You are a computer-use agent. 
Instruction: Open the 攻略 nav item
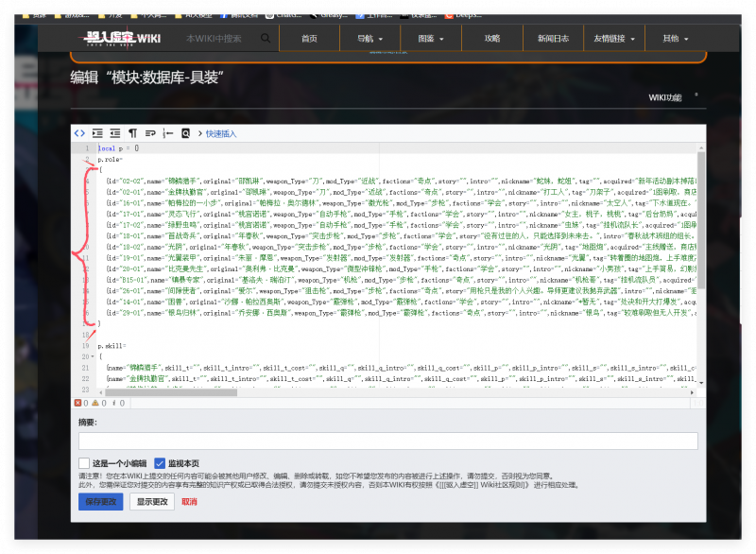coord(491,39)
